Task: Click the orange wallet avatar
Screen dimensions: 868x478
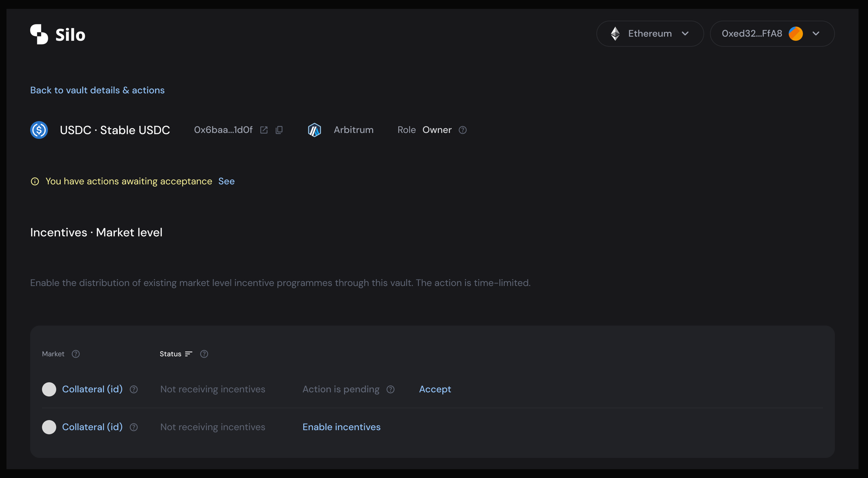Action: pos(796,33)
